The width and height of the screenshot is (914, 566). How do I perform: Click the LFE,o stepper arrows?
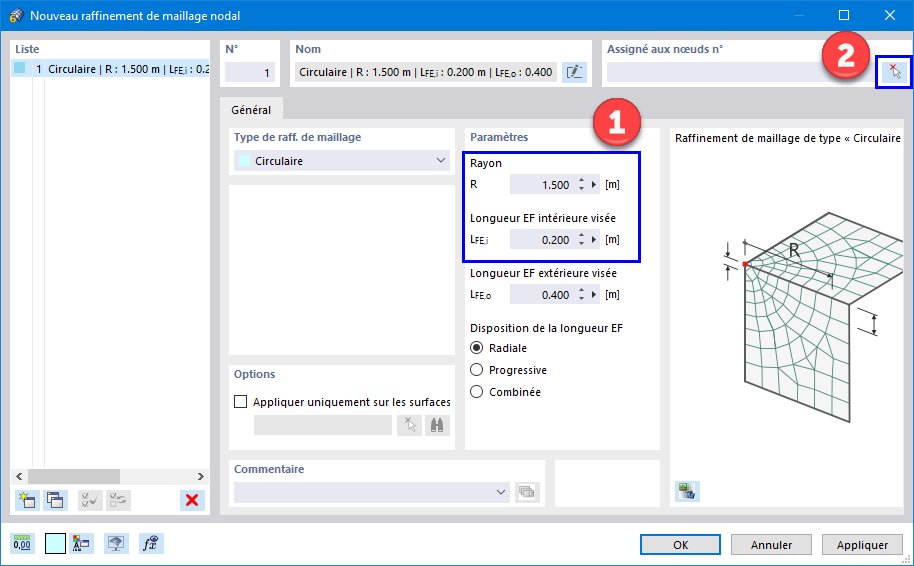click(x=581, y=294)
